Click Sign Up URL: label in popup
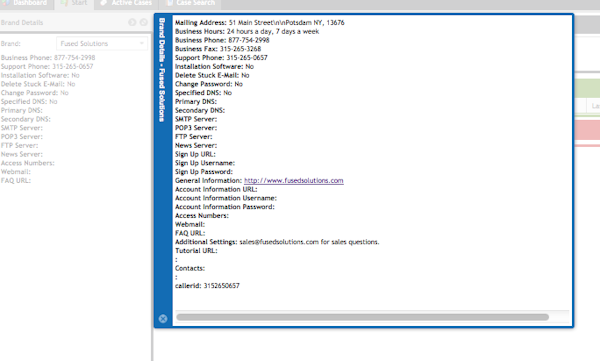The width and height of the screenshot is (600, 361). point(195,154)
